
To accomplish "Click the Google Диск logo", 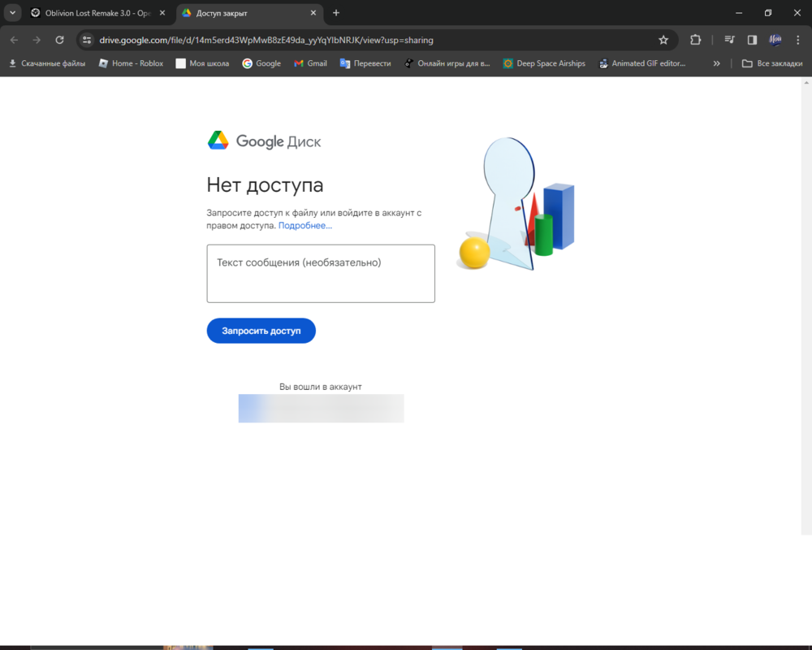I will pyautogui.click(x=264, y=141).
